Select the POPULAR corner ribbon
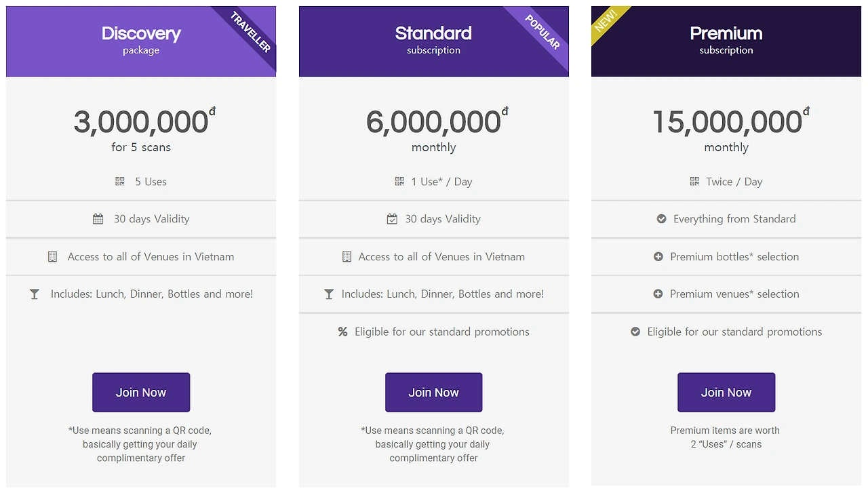This screenshot has width=868, height=495. [542, 32]
